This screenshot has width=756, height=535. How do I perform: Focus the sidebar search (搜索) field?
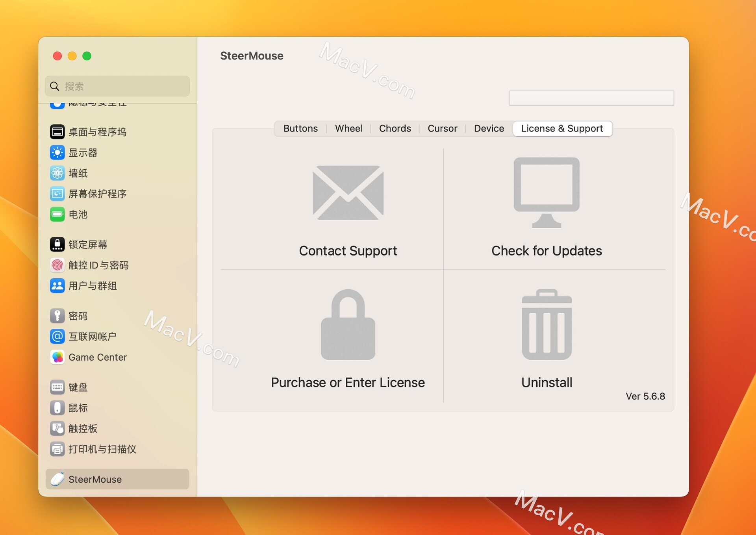click(x=117, y=86)
